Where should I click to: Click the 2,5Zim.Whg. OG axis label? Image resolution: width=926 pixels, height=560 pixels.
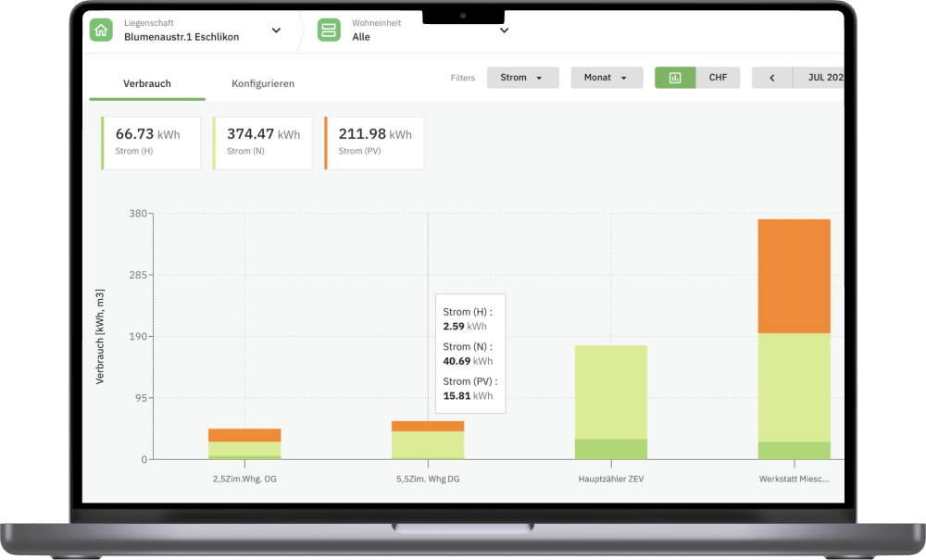point(244,479)
